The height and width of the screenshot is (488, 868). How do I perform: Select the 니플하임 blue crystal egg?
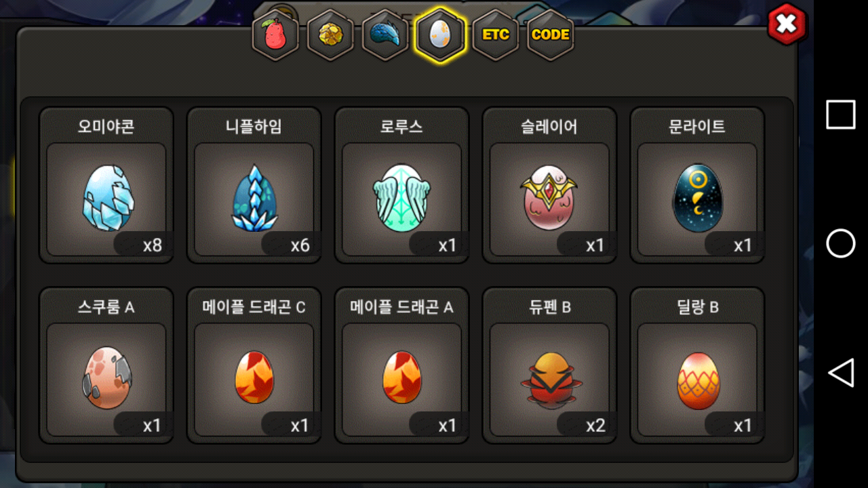click(x=254, y=185)
